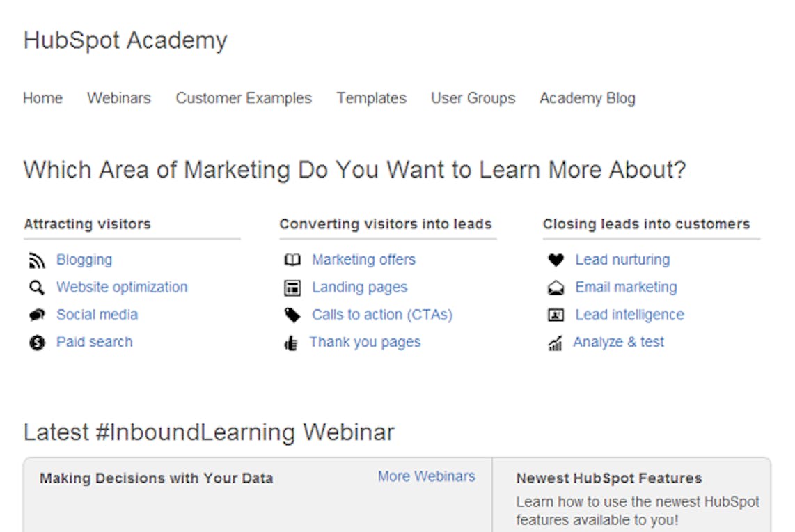Open the Lead intelligence link

pos(630,315)
